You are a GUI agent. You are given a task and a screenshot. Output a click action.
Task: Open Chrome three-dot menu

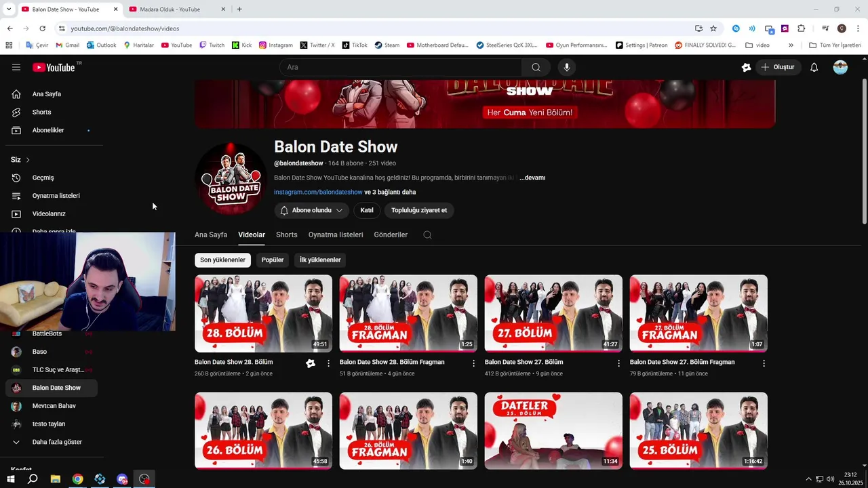[859, 28]
